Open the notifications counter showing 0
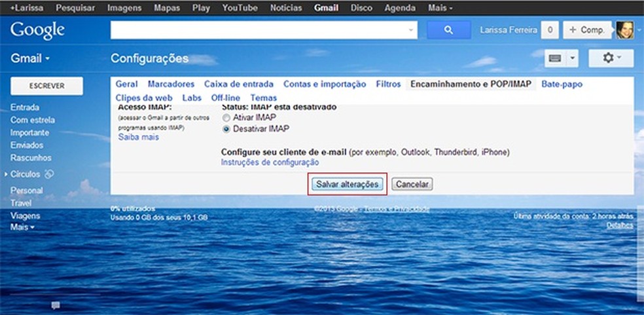This screenshot has width=644, height=315. [x=550, y=30]
